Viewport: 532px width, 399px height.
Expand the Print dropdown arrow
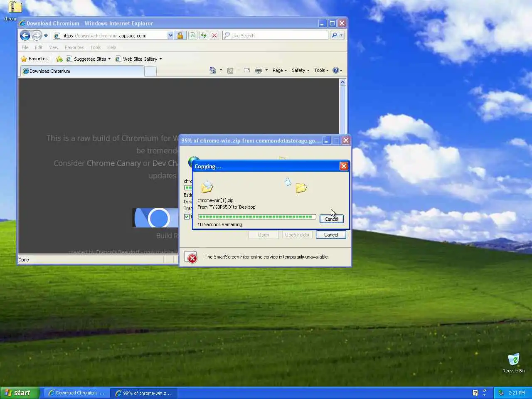(266, 70)
